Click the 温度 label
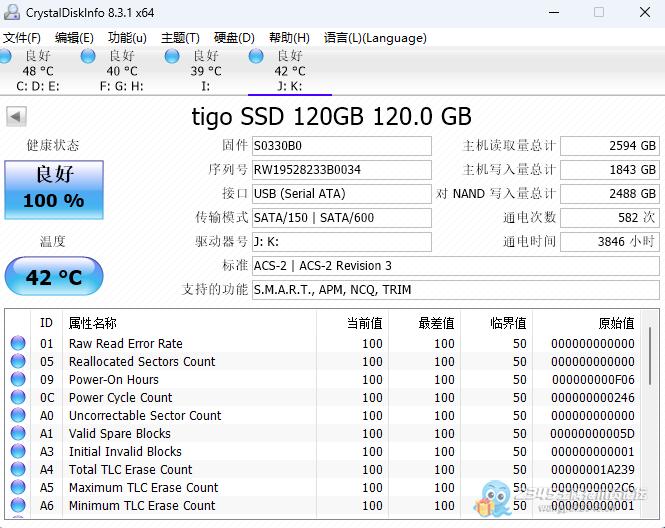This screenshot has height=528, width=665. click(x=53, y=242)
